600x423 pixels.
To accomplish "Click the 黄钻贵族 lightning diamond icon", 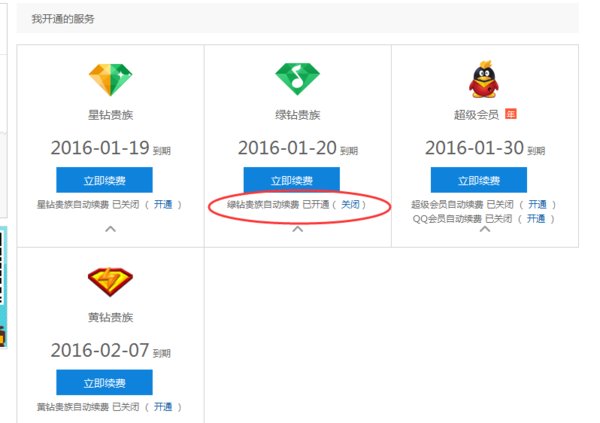I will click(x=110, y=282).
